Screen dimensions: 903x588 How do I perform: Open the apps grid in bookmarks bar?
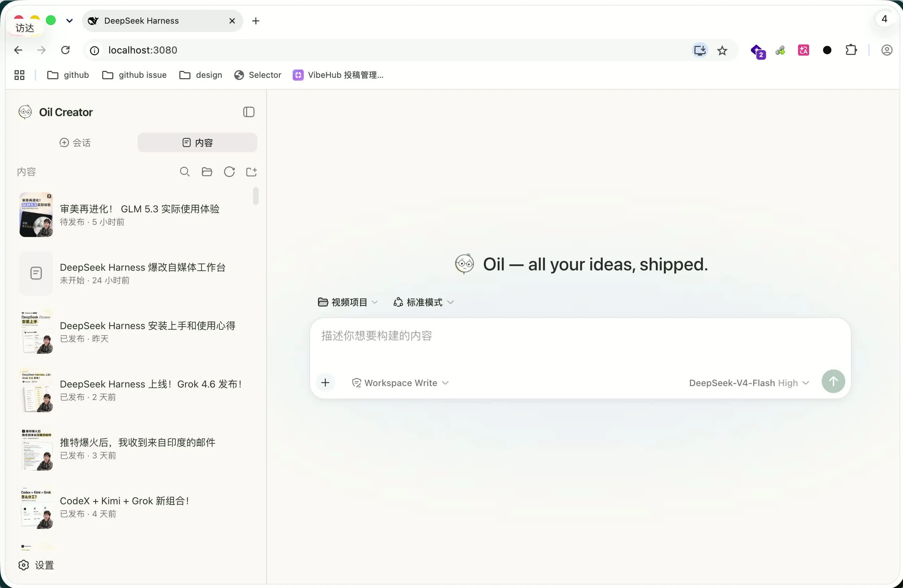pyautogui.click(x=19, y=75)
